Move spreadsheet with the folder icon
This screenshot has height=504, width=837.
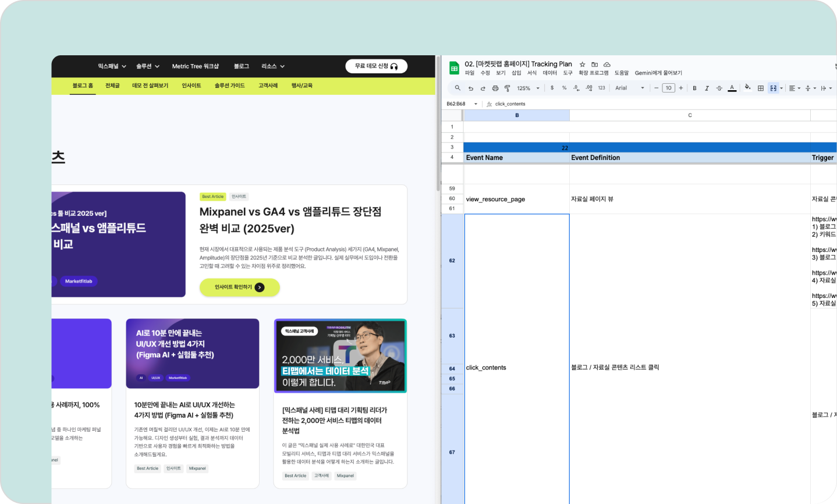click(x=594, y=65)
